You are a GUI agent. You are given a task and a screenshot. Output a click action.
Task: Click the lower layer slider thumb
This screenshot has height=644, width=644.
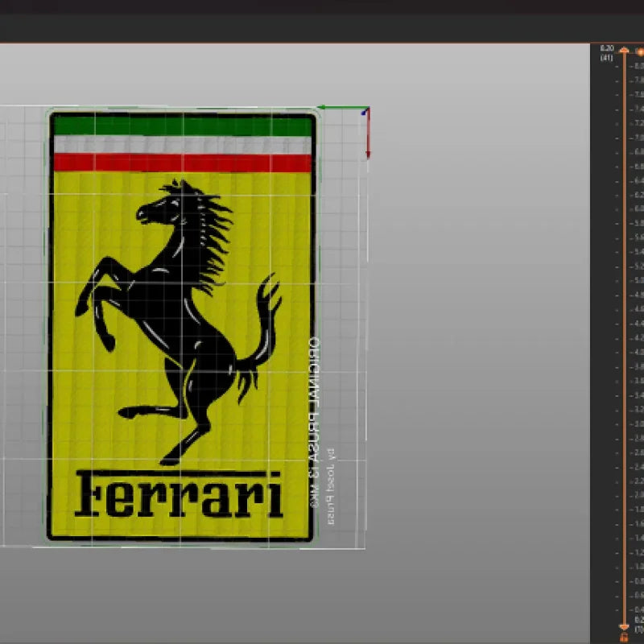(623, 626)
